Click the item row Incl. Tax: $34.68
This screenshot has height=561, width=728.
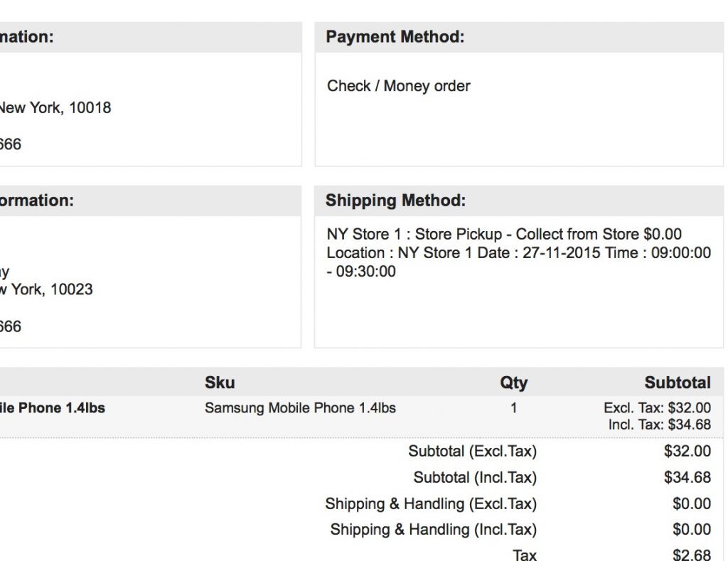(x=659, y=424)
